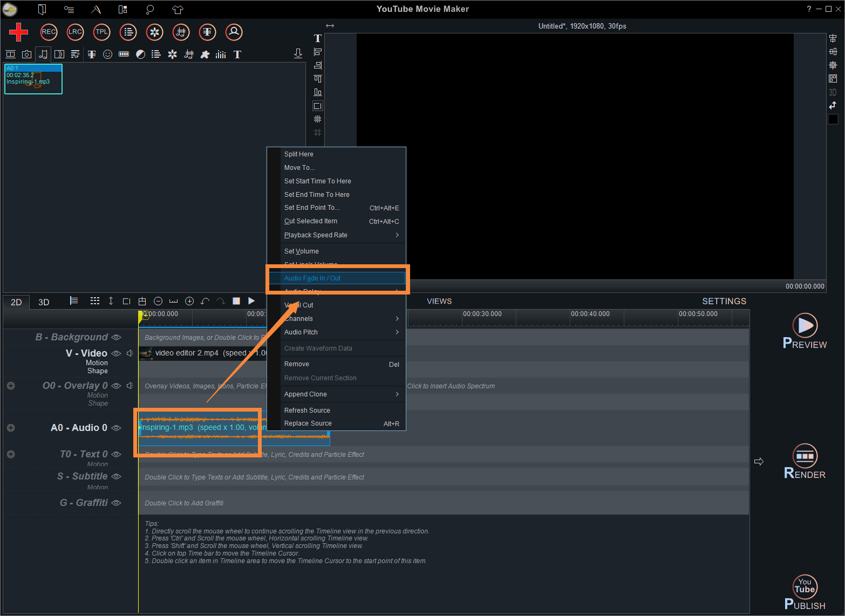Click the circled music staff icon
Screen dimensions: 845x616
tap(181, 32)
